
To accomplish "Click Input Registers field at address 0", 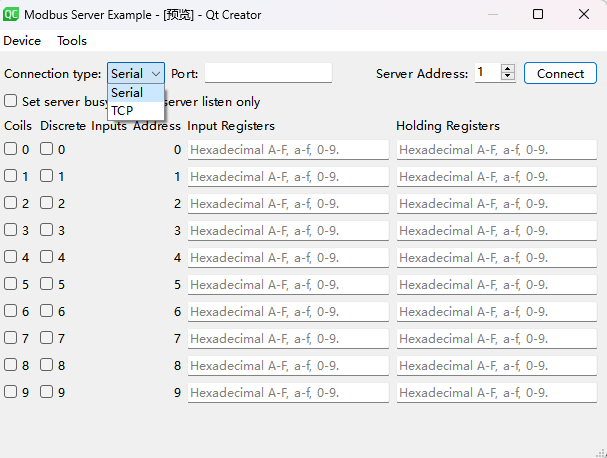I will pos(288,150).
